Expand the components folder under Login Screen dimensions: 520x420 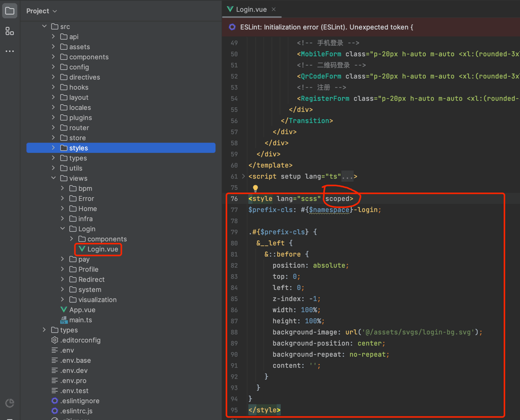click(72, 239)
